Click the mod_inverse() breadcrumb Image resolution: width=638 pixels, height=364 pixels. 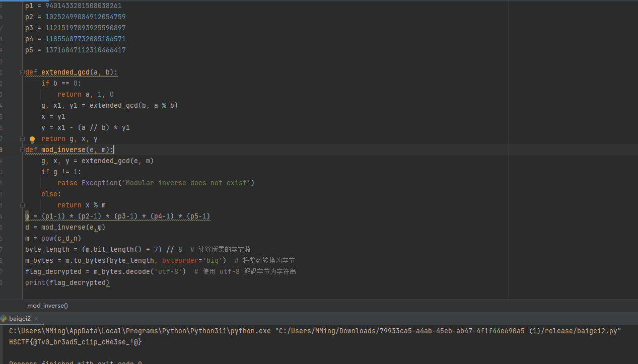point(47,306)
